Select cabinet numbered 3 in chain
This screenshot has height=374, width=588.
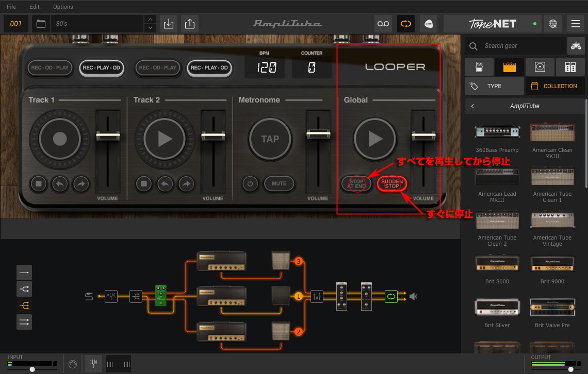pos(281,261)
